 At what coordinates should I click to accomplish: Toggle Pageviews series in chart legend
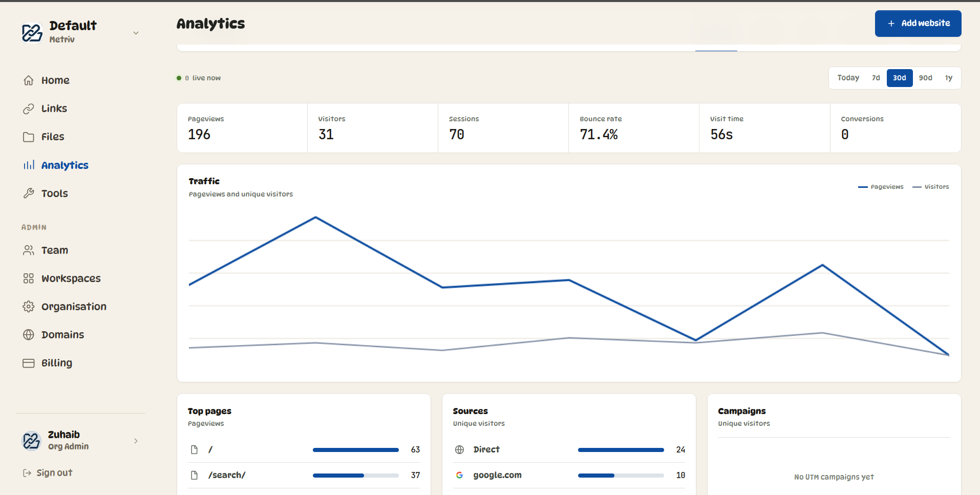[x=881, y=187]
